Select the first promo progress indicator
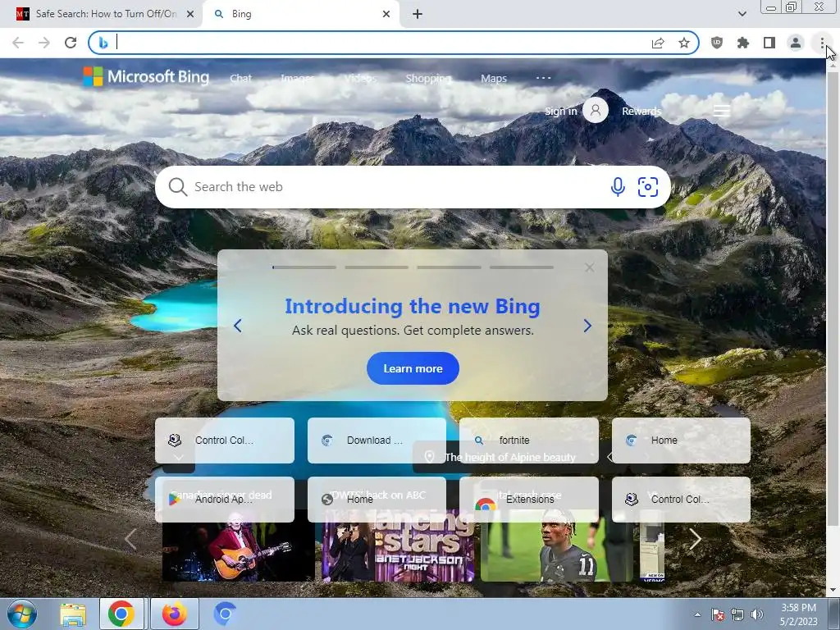The image size is (840, 630). 304,267
